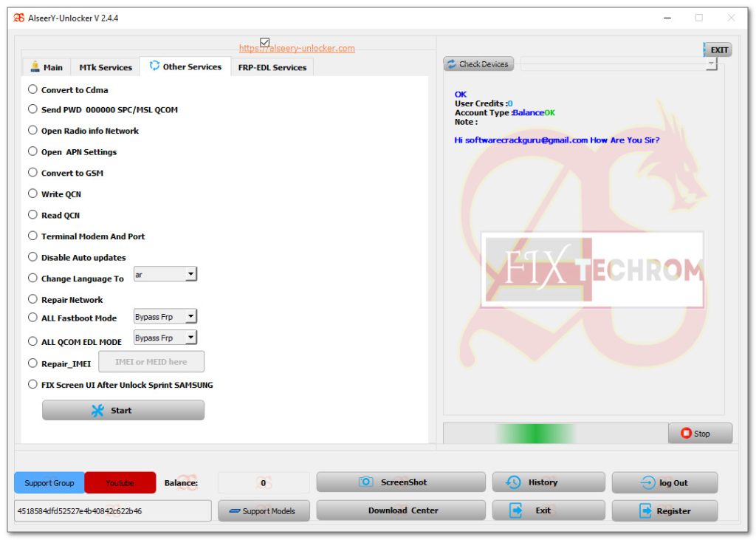Viewport: 756px width, 540px height.
Task: Click the Check Devices refresh icon
Action: (x=451, y=64)
